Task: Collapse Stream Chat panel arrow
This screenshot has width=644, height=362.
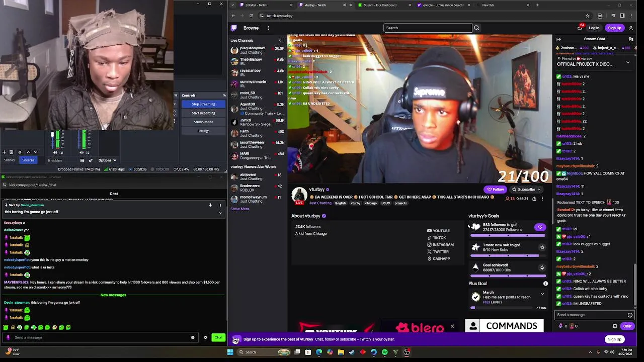Action: 558,39
